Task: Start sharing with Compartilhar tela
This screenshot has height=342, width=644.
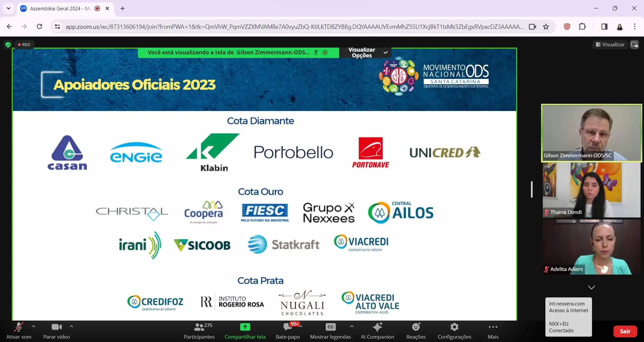Action: click(x=245, y=331)
